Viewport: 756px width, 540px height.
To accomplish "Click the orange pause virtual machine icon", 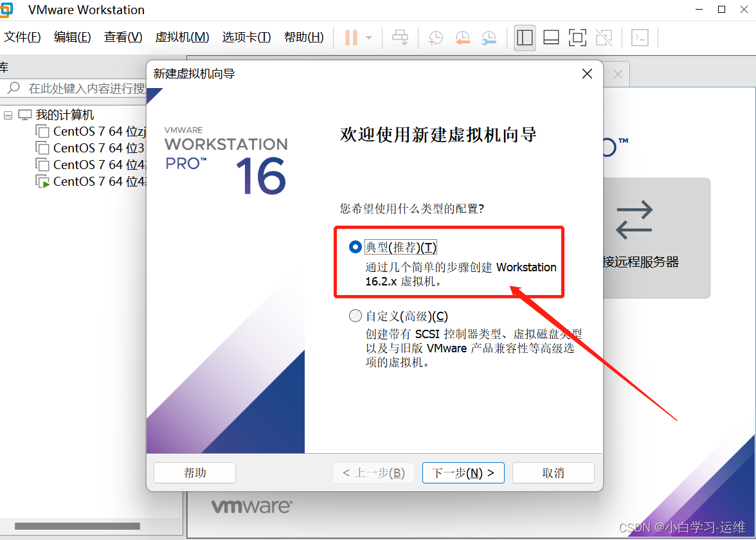I will (x=351, y=37).
